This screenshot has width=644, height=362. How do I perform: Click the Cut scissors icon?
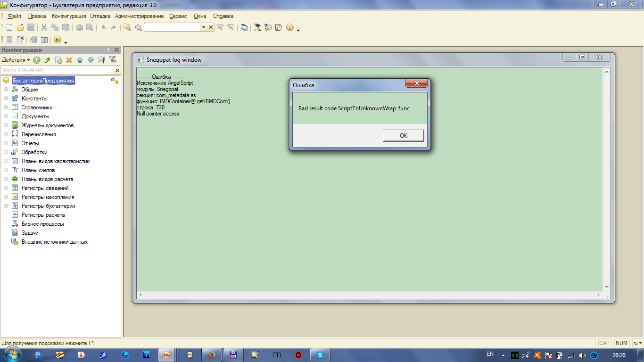(44, 27)
